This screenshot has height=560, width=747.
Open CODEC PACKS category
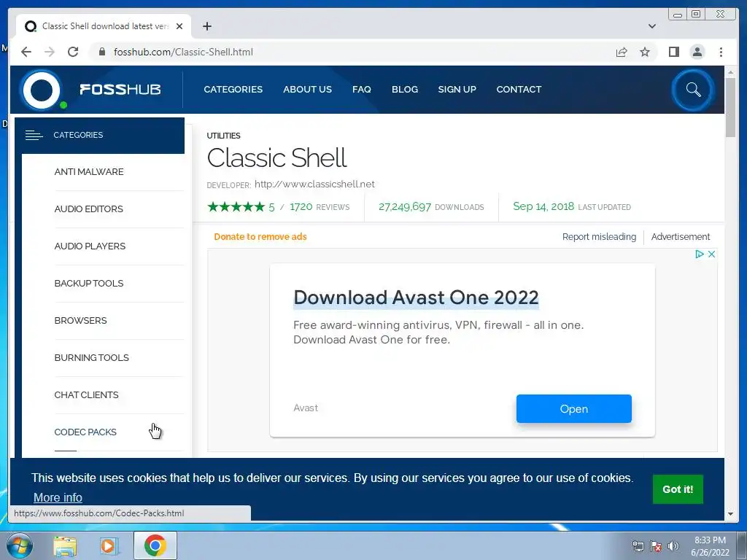pos(85,432)
